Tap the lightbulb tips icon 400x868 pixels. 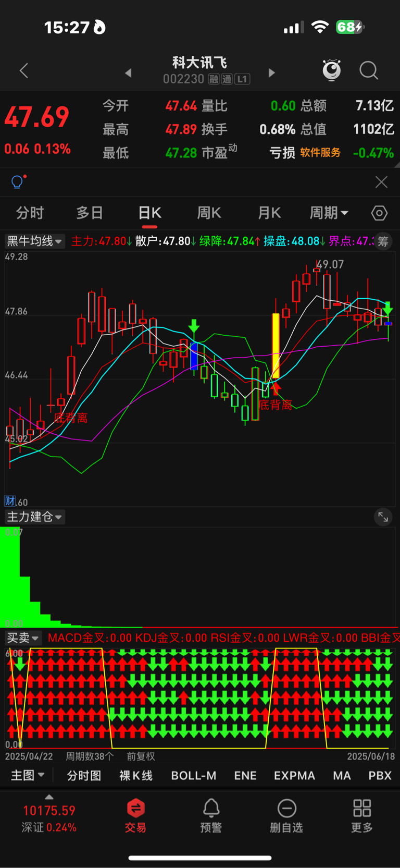coord(18,181)
